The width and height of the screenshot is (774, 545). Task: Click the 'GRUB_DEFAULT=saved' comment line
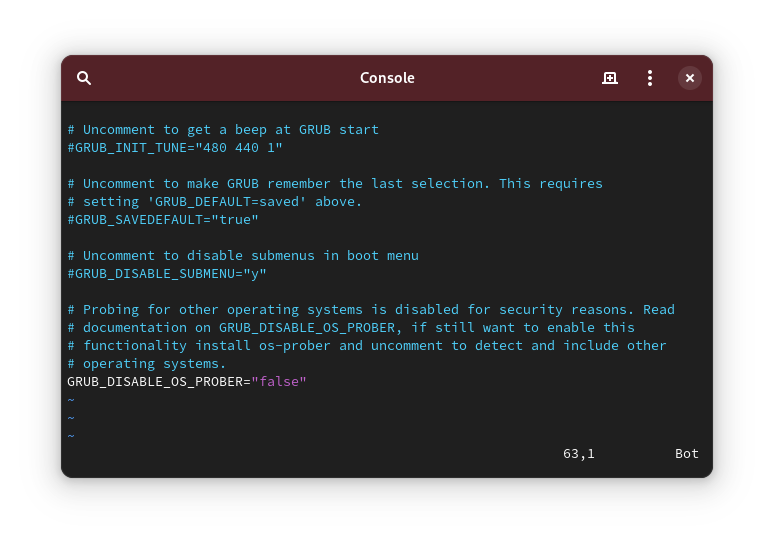pos(215,202)
